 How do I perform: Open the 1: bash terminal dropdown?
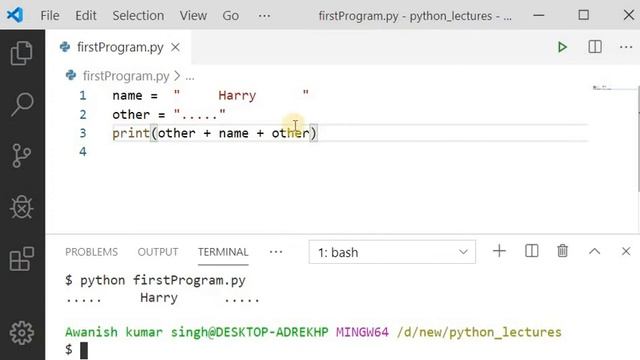[392, 252]
